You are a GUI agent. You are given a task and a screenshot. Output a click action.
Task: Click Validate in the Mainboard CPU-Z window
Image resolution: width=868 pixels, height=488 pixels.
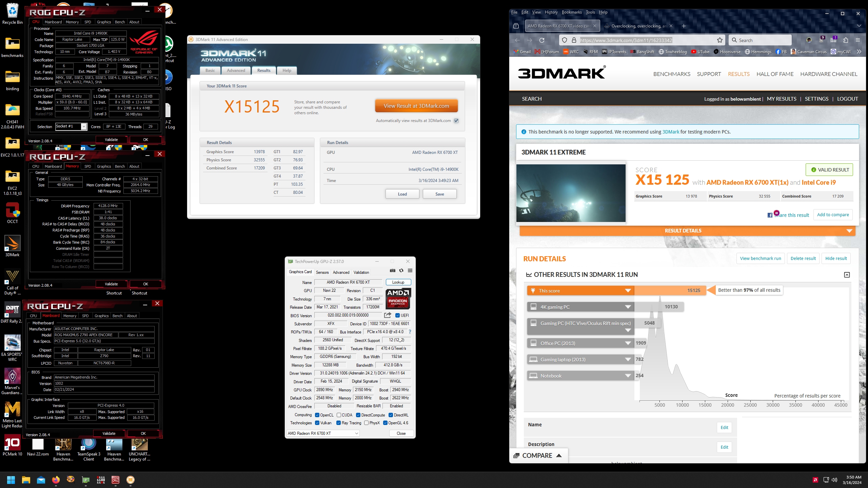109,433
